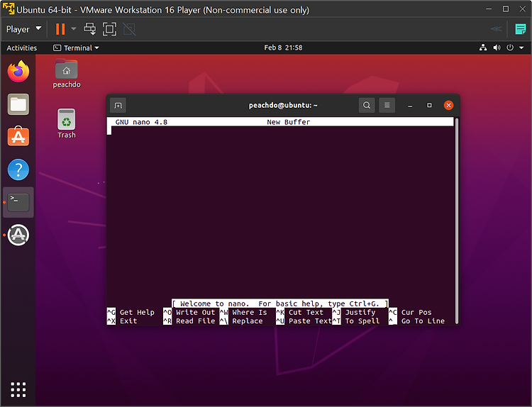Click the terminal title peachdo@ubuntu: ~
The image size is (532, 407).
[283, 105]
